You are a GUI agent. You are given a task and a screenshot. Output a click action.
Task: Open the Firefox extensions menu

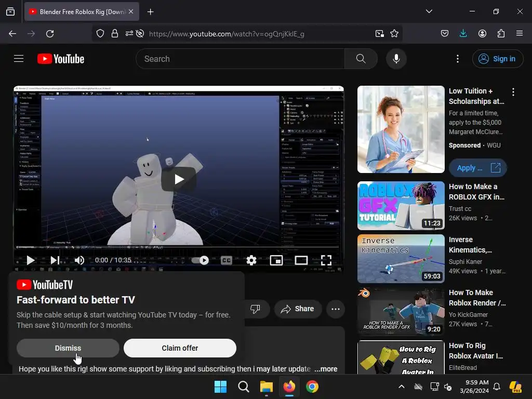tap(501, 34)
